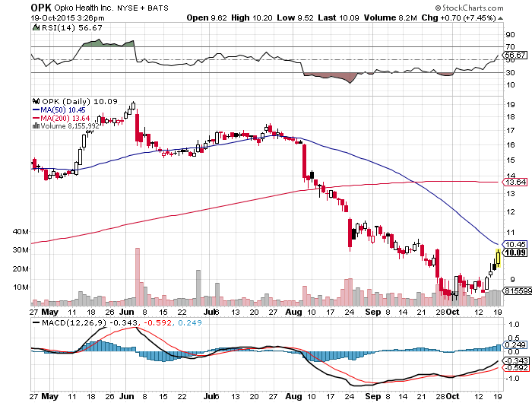Screen dimensions: 532x403
Task: Click the 13.64 MA(200) price tag on right axis
Action: point(515,182)
